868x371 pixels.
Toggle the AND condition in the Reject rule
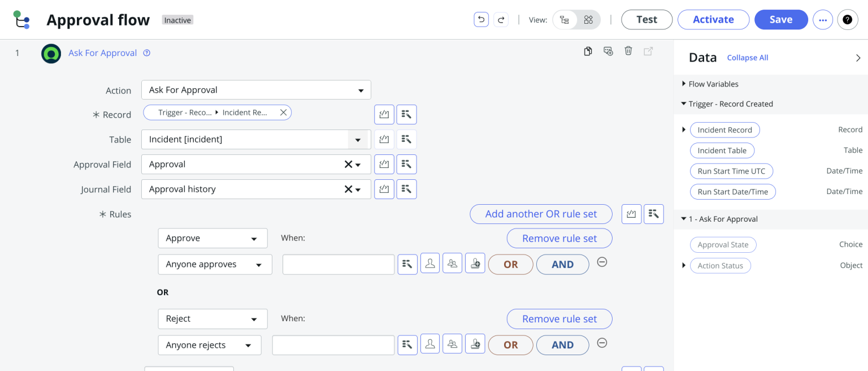tap(562, 344)
